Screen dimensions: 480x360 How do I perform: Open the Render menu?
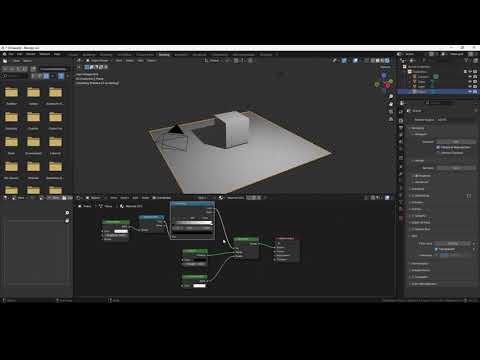point(31,54)
